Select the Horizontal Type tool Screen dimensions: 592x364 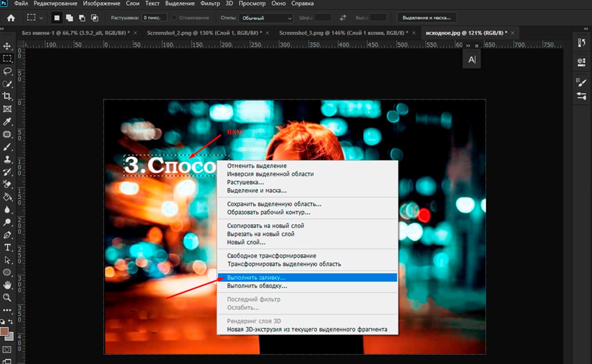tap(7, 248)
